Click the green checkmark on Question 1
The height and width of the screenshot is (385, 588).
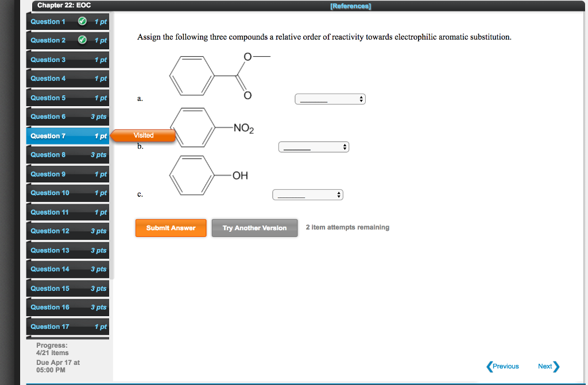pyautogui.click(x=83, y=22)
